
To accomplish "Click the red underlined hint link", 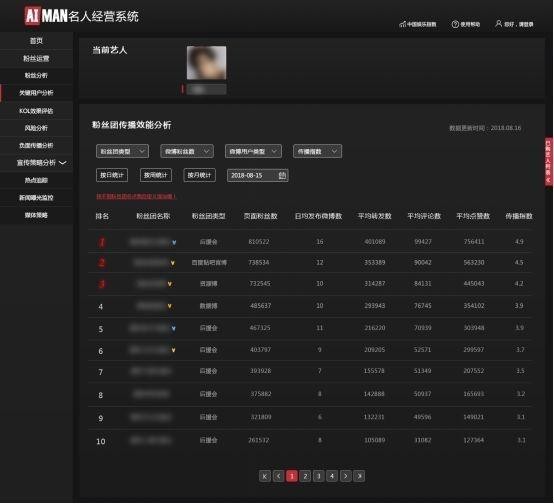I will click(x=136, y=196).
